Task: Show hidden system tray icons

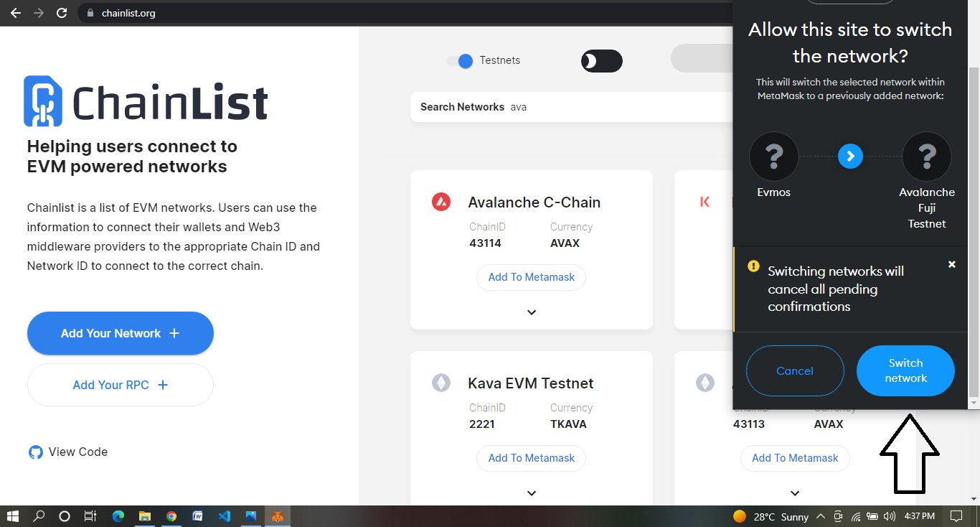Action: click(819, 516)
